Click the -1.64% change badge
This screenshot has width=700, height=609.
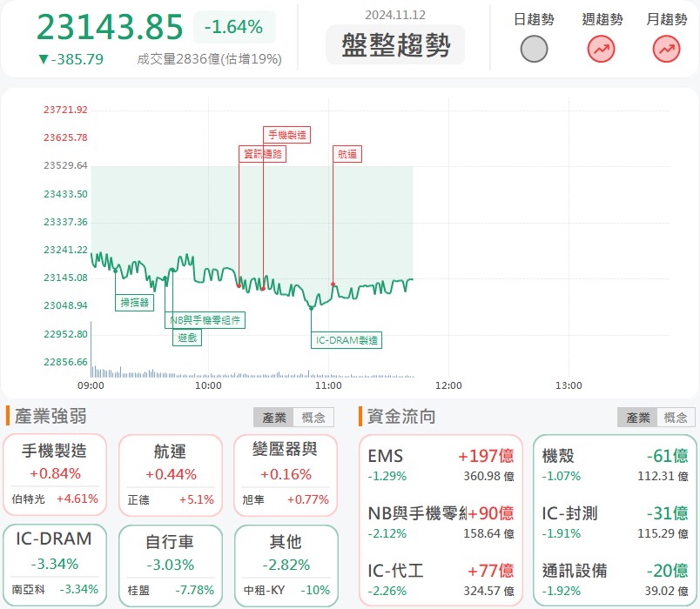point(234,27)
